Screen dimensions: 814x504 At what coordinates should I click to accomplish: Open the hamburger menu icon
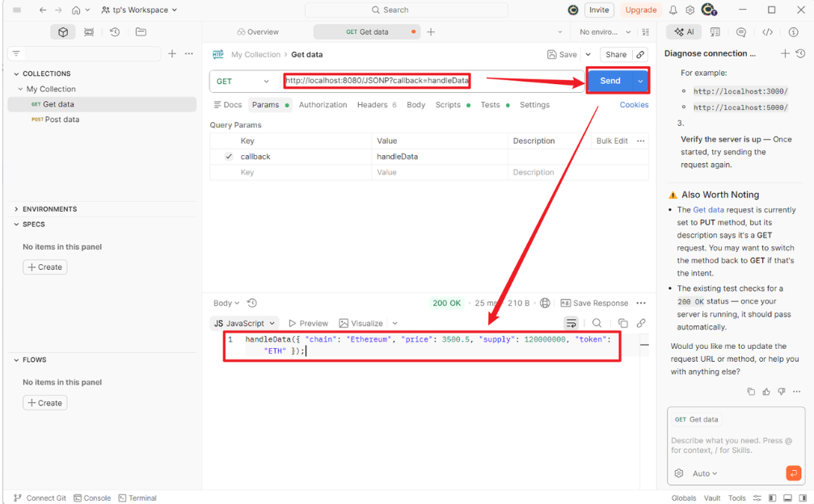coord(17,10)
